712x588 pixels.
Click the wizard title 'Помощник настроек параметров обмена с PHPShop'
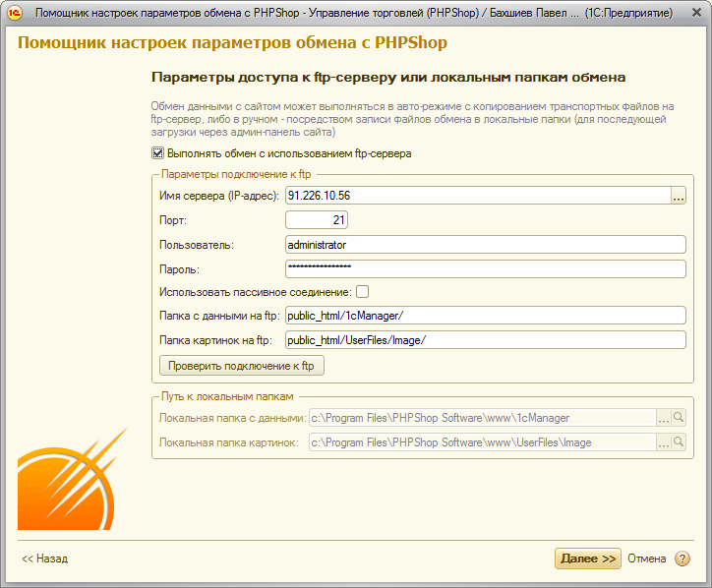[x=232, y=42]
